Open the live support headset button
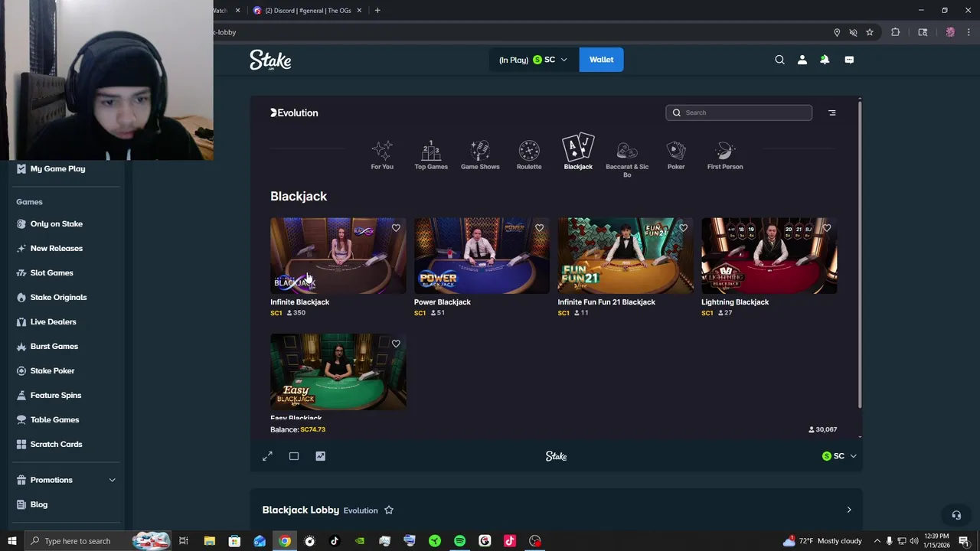The width and height of the screenshot is (980, 551). pos(955,515)
